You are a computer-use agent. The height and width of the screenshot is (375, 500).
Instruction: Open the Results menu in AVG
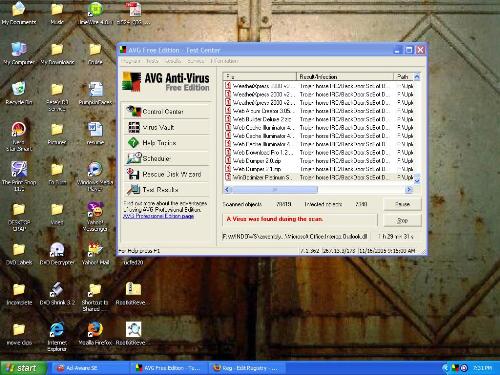173,61
